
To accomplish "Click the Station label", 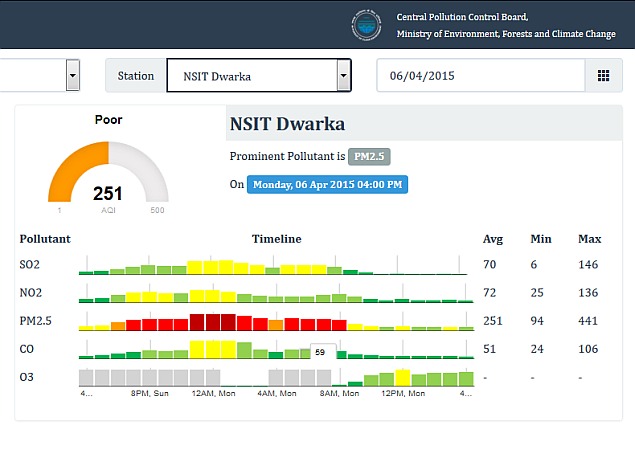I will (x=136, y=76).
